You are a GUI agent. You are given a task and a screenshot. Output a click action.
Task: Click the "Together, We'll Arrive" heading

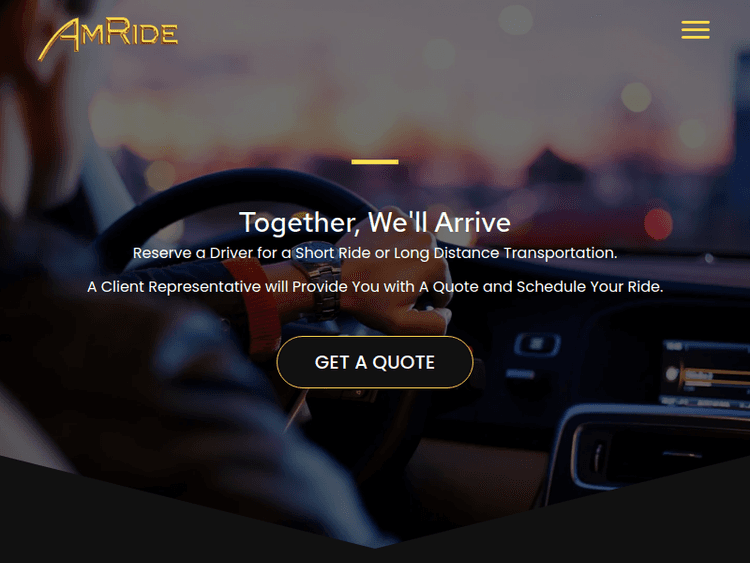375,222
